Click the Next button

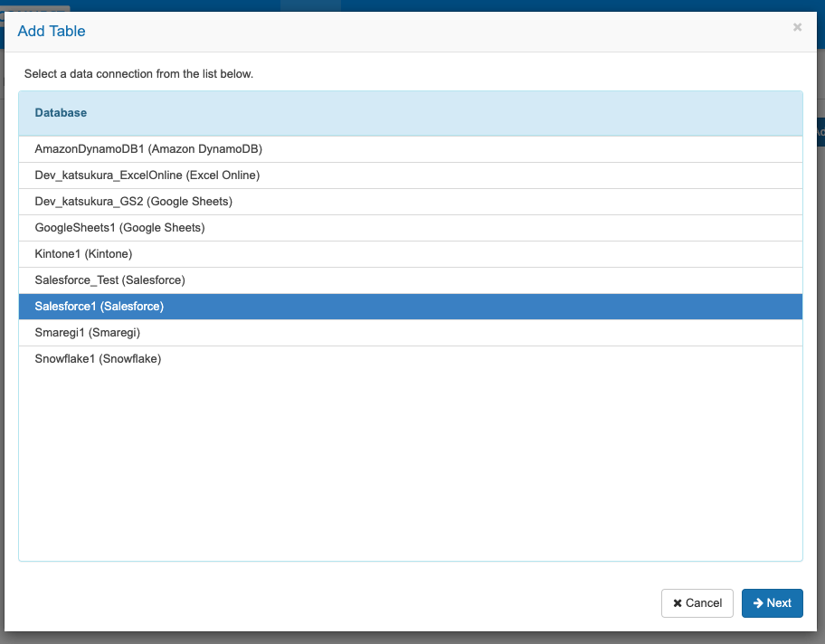[772, 603]
